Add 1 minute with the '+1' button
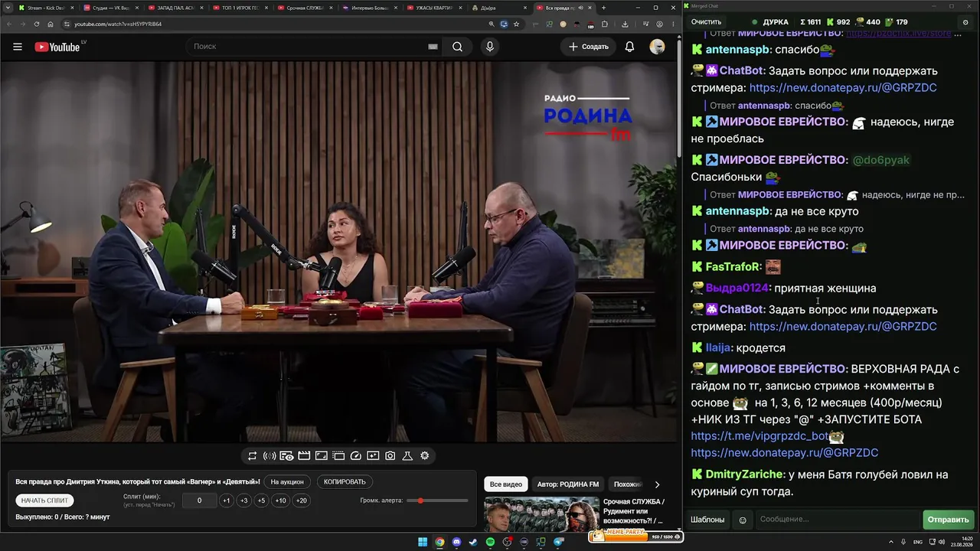Viewport: 980px width, 551px height. [226, 500]
